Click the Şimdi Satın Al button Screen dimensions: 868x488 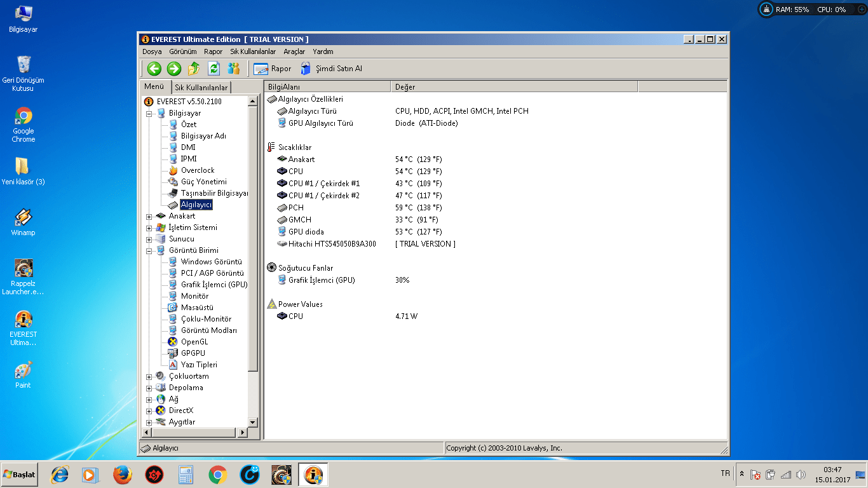pos(331,69)
